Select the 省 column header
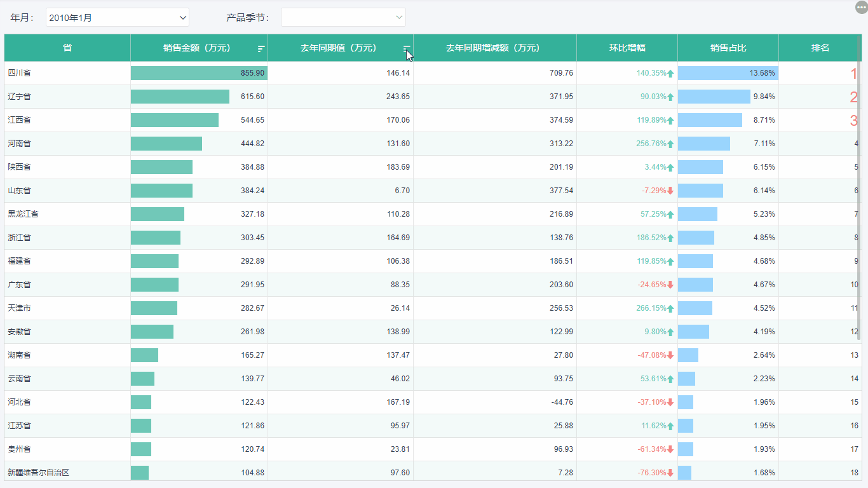The height and width of the screenshot is (488, 868). click(67, 48)
